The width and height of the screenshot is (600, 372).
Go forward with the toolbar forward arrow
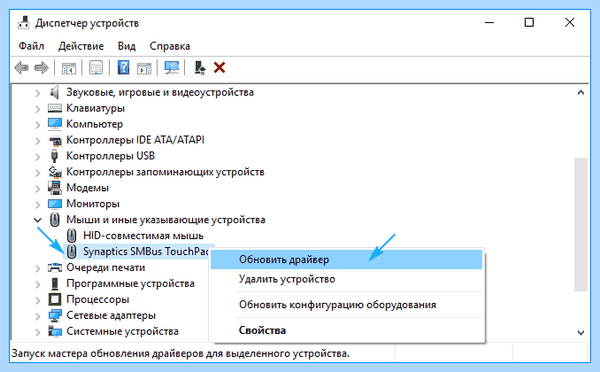[x=41, y=68]
